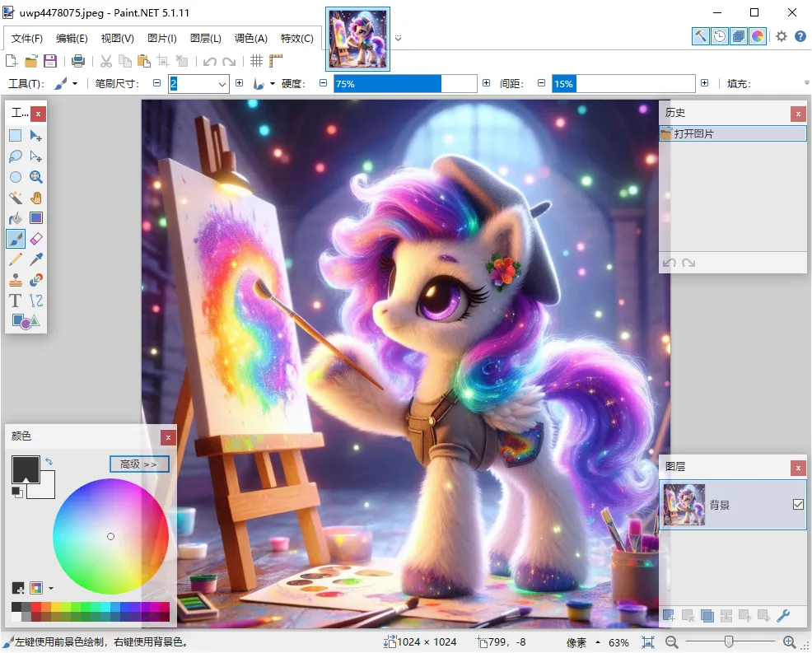Select the Text tool
This screenshot has width=812, height=653.
click(x=16, y=301)
